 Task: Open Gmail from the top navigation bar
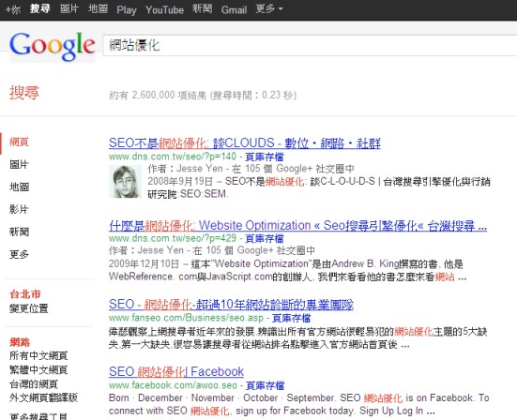click(x=234, y=9)
